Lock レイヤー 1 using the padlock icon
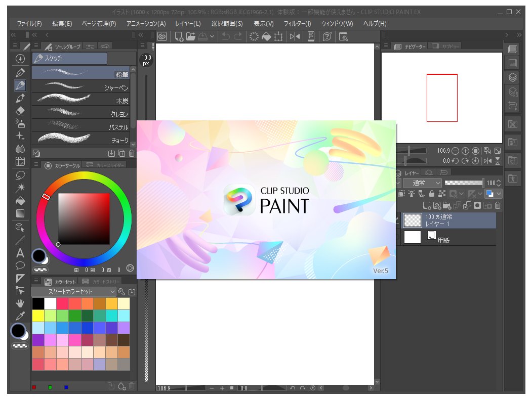 coord(432,194)
